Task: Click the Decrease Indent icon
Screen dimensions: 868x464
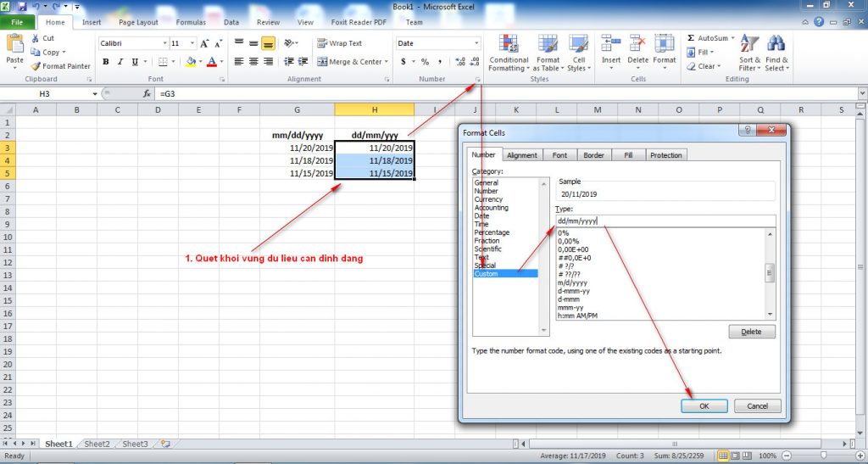Action: tap(288, 61)
